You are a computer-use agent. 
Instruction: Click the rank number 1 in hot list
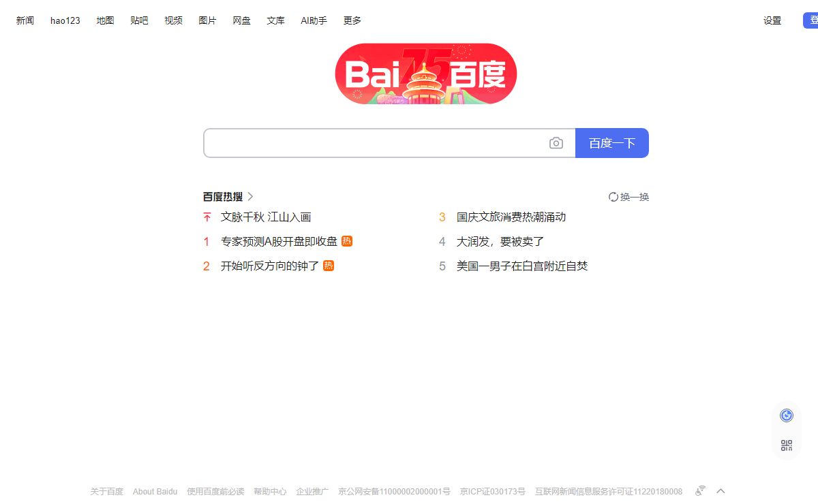pos(207,242)
